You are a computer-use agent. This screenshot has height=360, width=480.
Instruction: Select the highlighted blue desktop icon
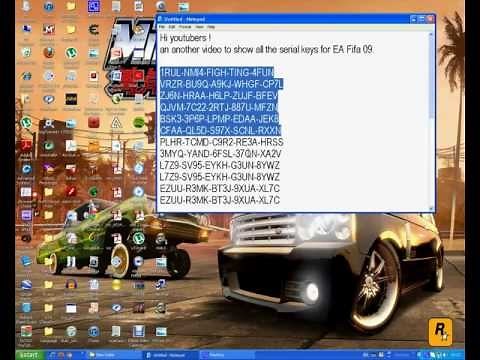click(x=94, y=6)
